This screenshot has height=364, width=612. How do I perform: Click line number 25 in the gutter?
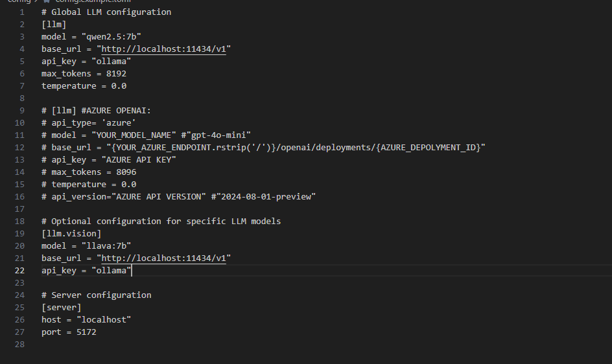[19, 308]
